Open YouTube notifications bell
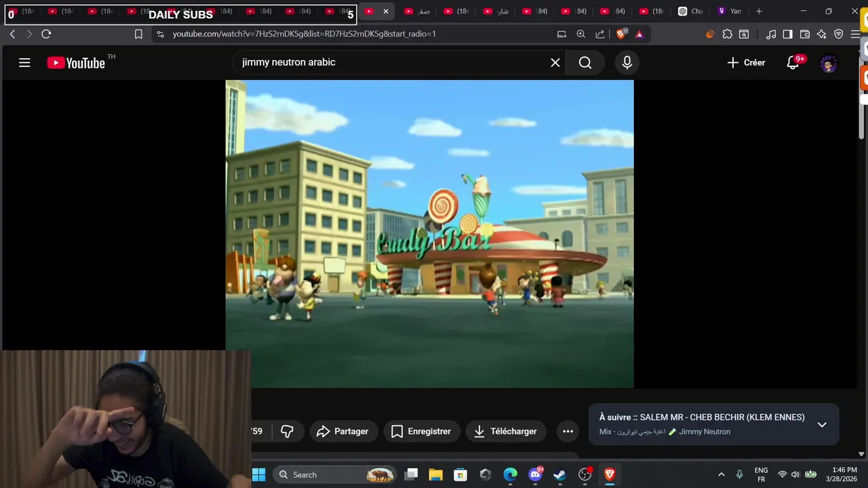This screenshot has height=488, width=868. coord(793,62)
